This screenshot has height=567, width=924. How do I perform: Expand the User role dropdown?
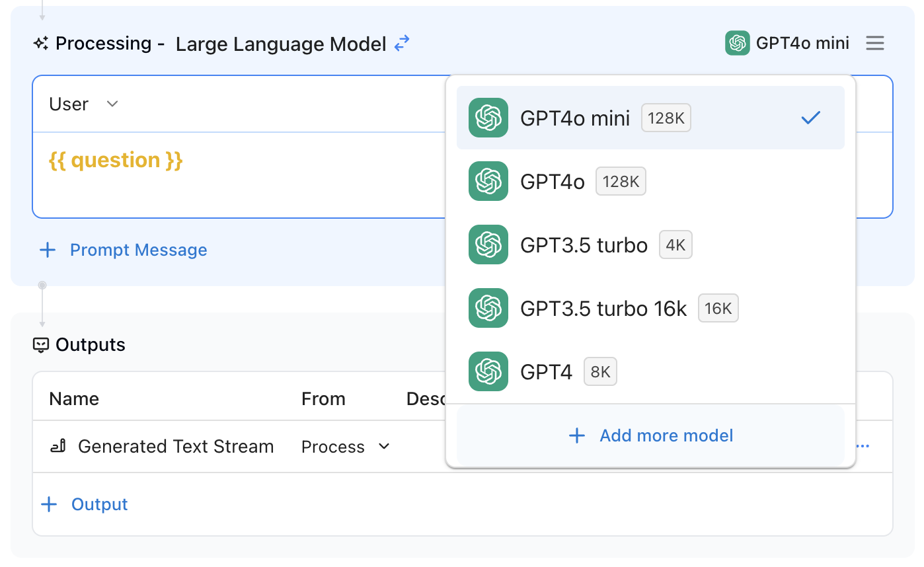pyautogui.click(x=83, y=104)
